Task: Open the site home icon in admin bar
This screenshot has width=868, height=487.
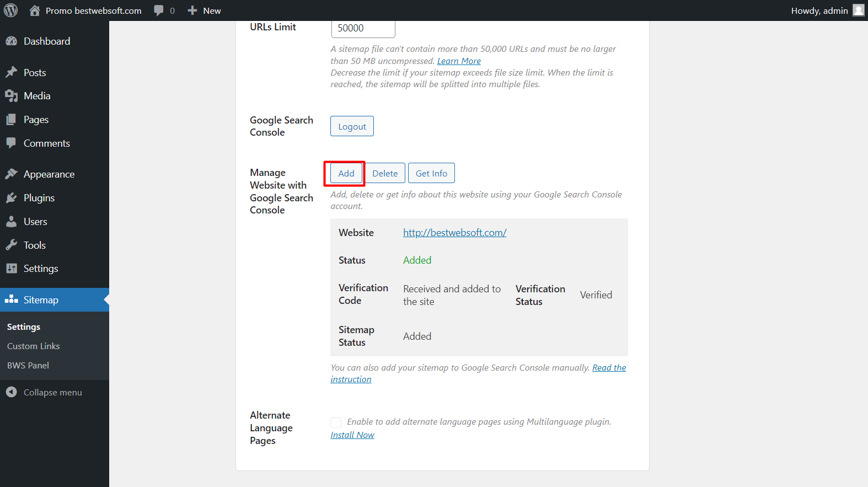Action: [35, 10]
